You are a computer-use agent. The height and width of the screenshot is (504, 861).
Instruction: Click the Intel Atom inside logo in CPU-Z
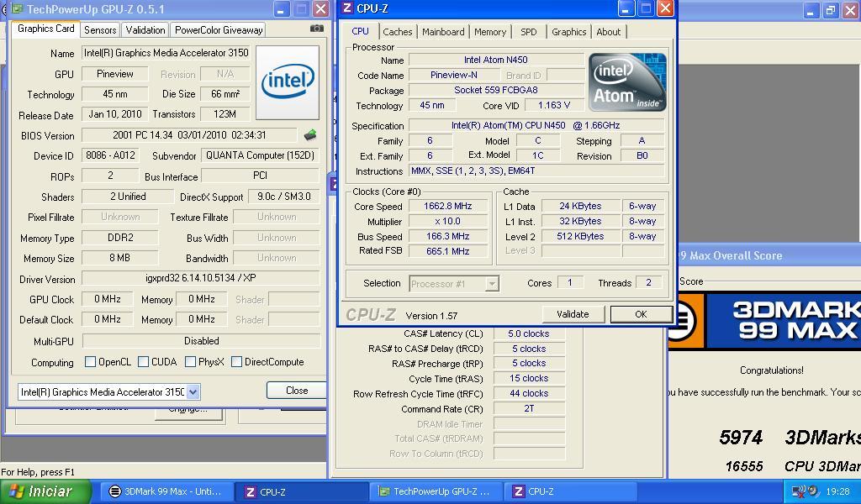627,82
